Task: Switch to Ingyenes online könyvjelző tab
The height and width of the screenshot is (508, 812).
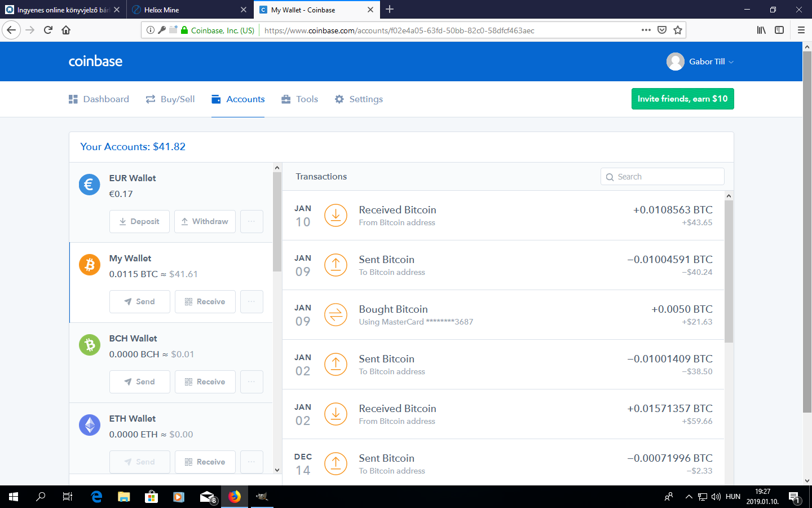Action: click(x=63, y=10)
